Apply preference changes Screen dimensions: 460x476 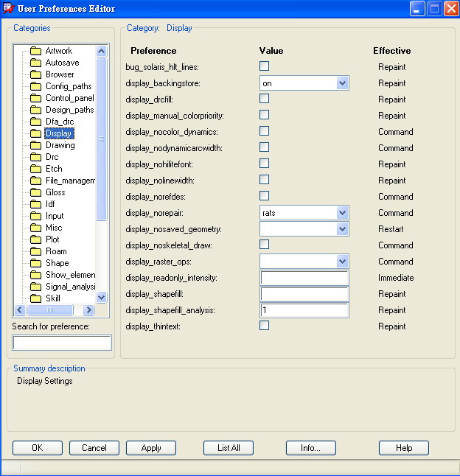(151, 448)
